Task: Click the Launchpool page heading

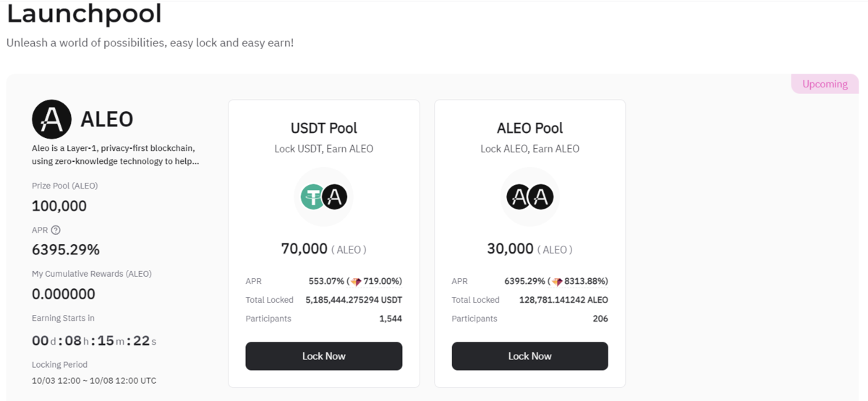Action: tap(84, 14)
